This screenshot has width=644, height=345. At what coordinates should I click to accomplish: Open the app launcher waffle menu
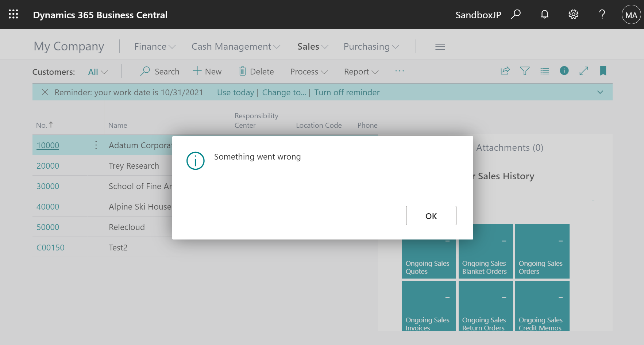(x=13, y=14)
